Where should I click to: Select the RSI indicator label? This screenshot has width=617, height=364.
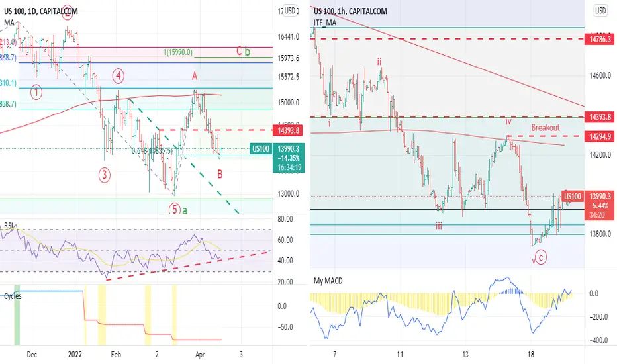tap(8, 226)
